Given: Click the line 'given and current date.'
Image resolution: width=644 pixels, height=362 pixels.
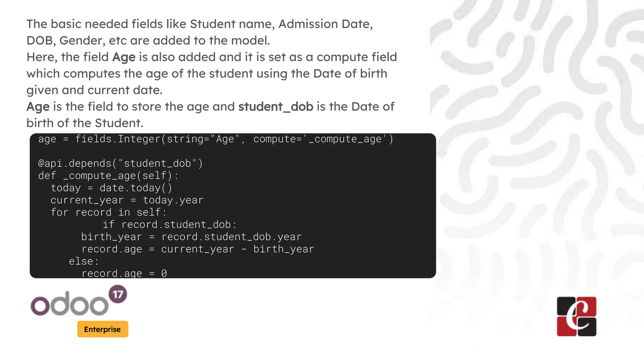Looking at the screenshot, I should pyautogui.click(x=94, y=90).
